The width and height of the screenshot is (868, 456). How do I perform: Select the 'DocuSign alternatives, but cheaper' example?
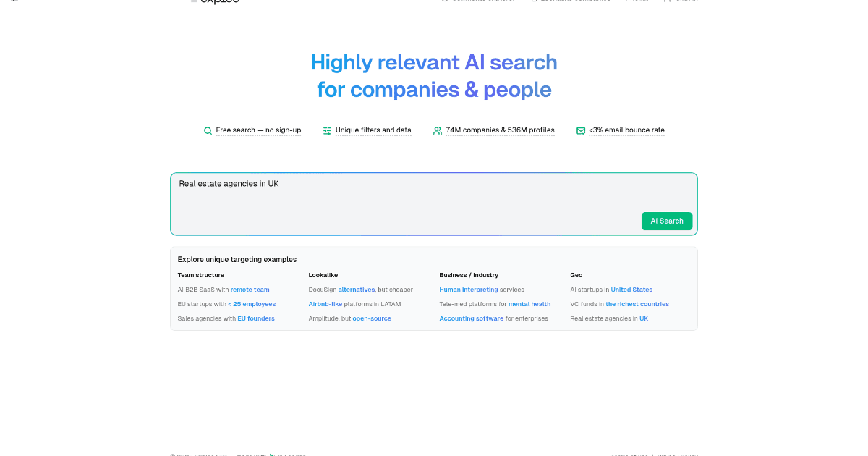point(360,290)
